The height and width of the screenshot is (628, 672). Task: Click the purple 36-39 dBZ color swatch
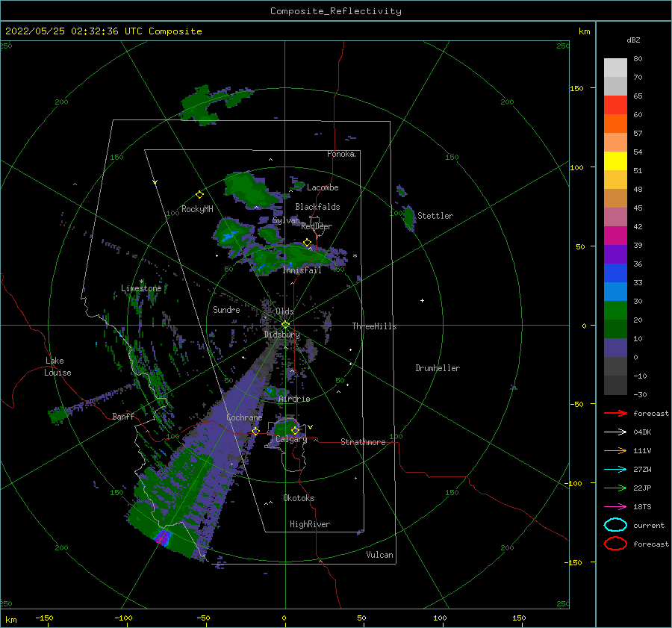(615, 255)
